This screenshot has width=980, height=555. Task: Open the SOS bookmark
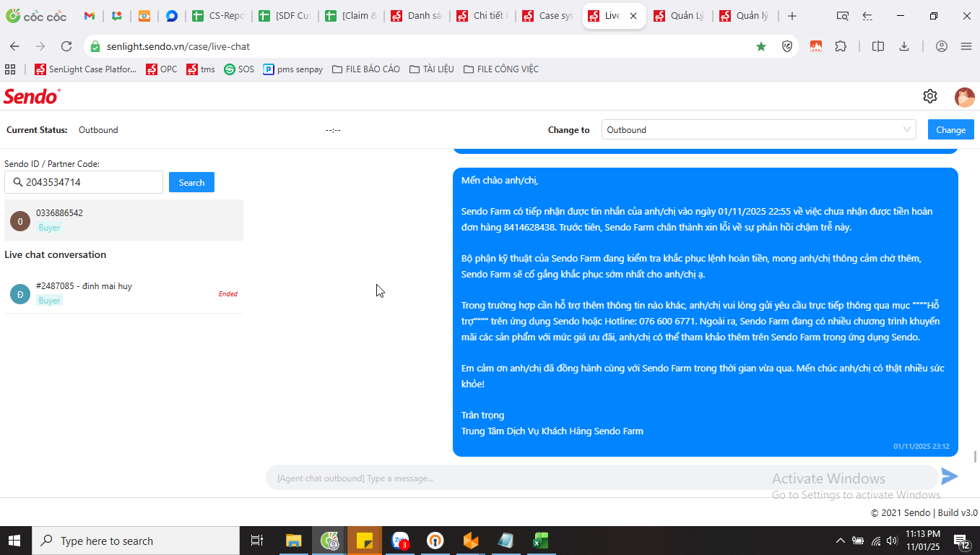coord(239,69)
